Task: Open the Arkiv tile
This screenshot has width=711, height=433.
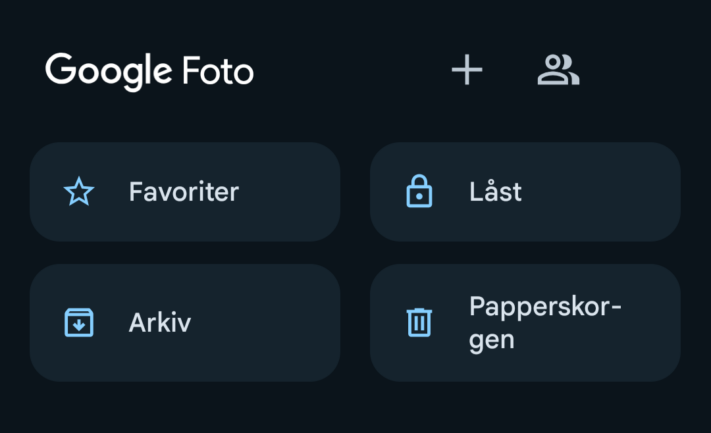Action: click(185, 323)
